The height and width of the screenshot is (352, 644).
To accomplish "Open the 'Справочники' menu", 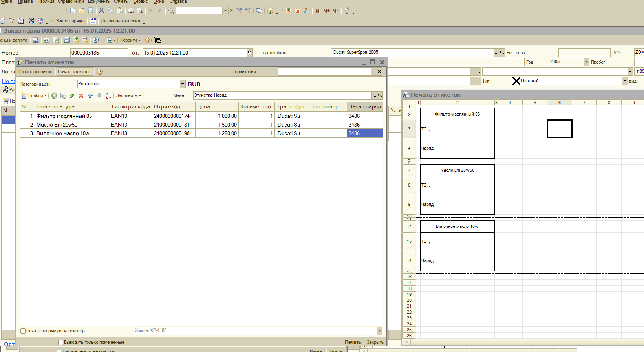I will [x=71, y=2].
